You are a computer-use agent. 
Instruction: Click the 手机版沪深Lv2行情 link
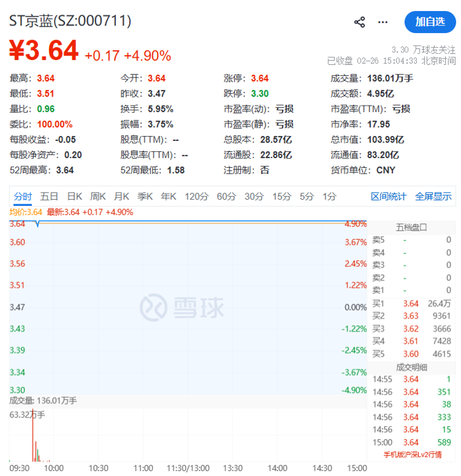pos(412,455)
